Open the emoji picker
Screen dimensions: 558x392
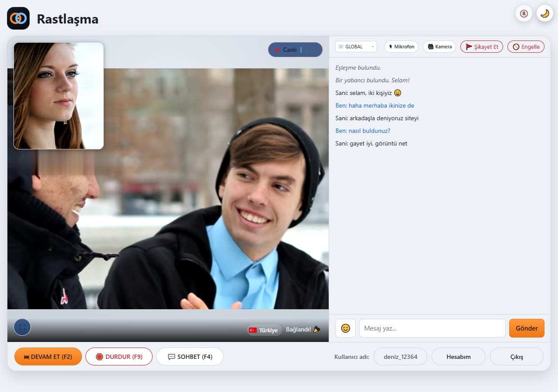tap(345, 328)
